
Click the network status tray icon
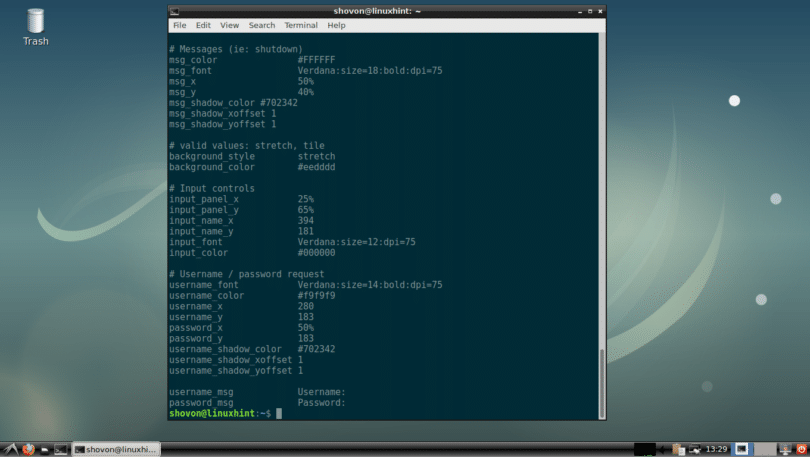[x=694, y=449]
